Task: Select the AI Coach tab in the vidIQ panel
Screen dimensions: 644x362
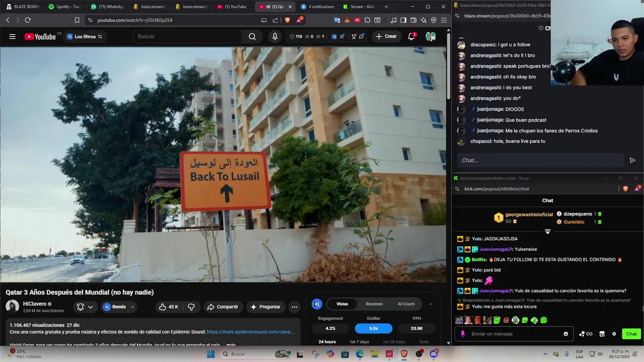Action: click(406, 304)
